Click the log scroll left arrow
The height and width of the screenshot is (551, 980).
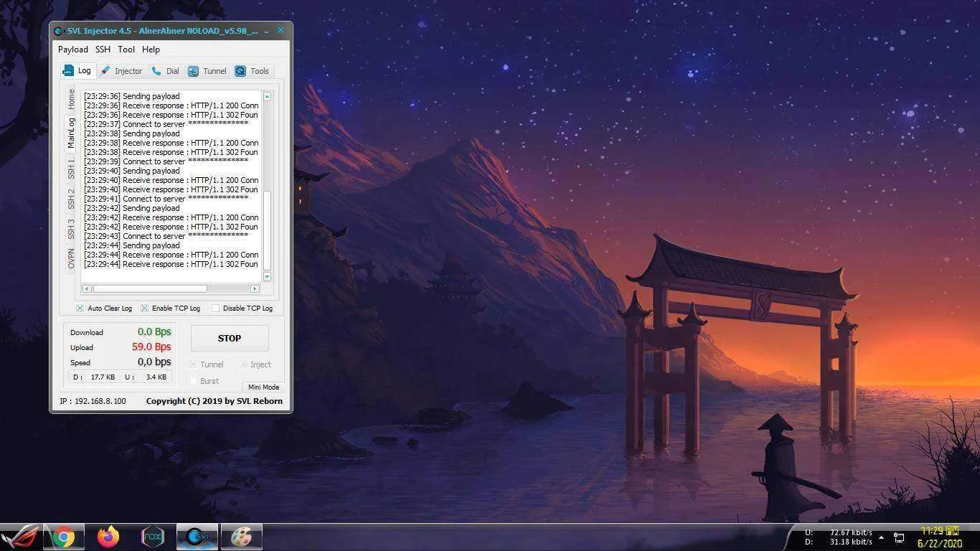click(x=87, y=288)
